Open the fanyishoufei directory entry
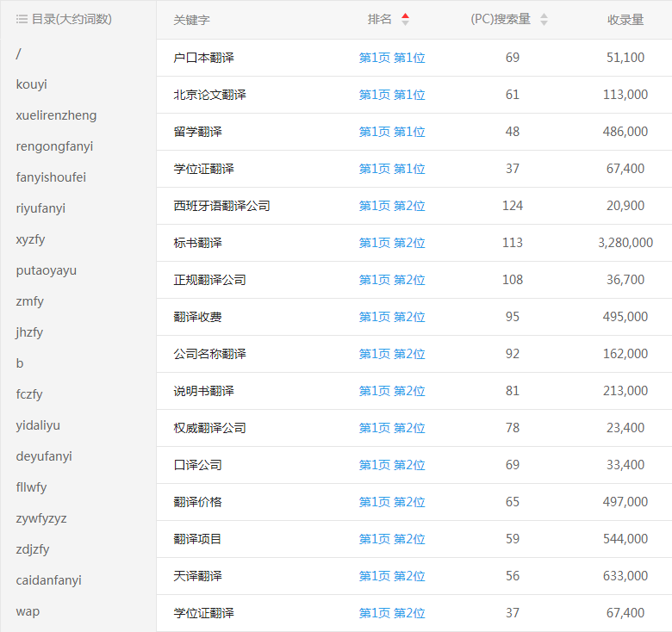This screenshot has width=672, height=632. tap(51, 177)
